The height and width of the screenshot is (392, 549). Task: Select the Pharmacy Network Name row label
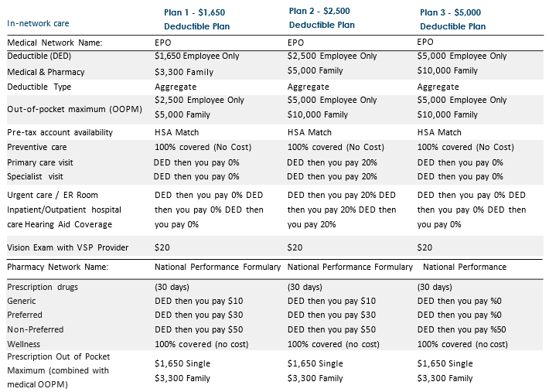point(57,267)
